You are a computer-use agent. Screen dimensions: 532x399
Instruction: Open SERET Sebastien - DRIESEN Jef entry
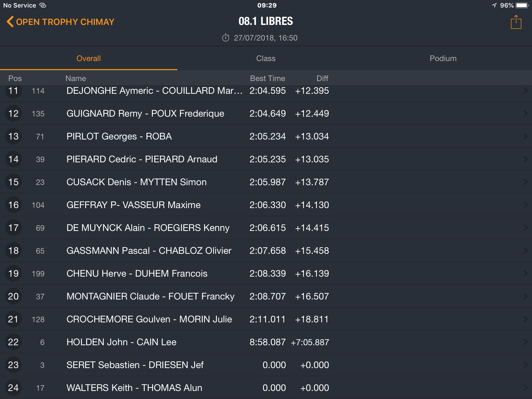click(x=266, y=365)
